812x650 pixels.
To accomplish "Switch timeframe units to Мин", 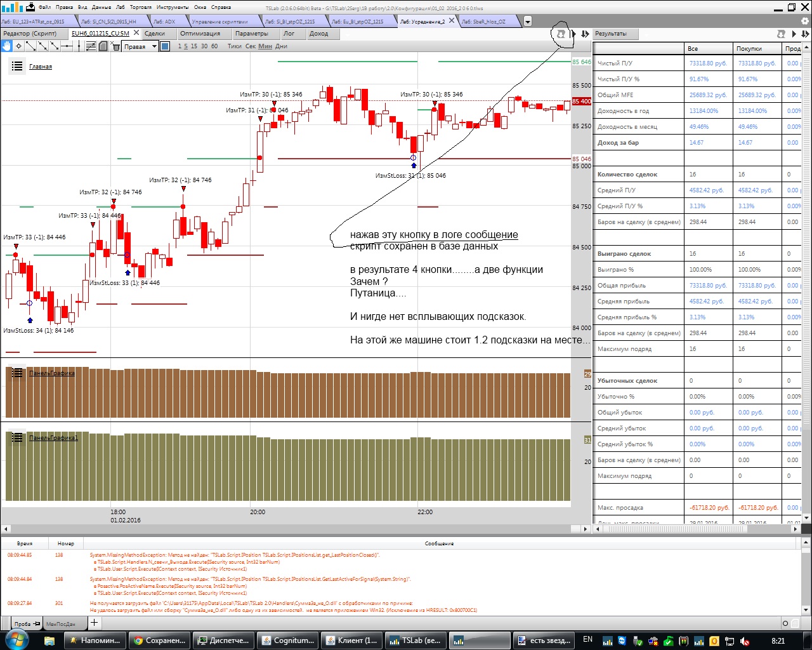I will (x=265, y=46).
